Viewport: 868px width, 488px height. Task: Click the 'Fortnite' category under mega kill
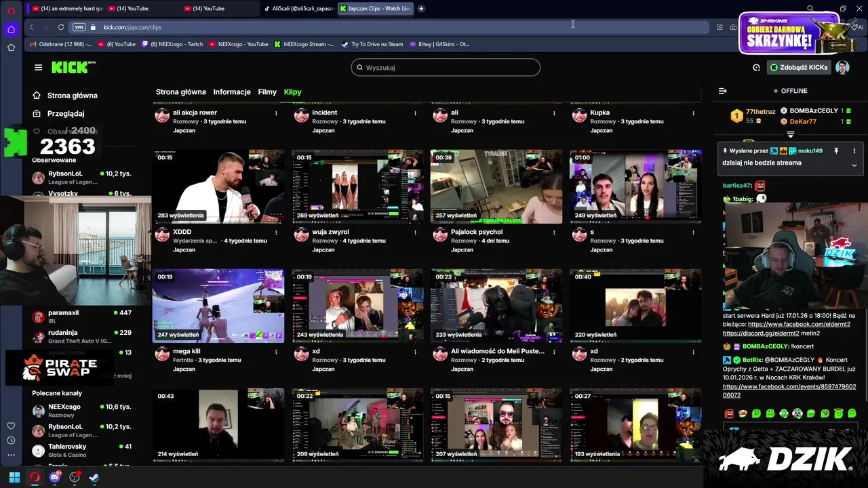click(183, 360)
